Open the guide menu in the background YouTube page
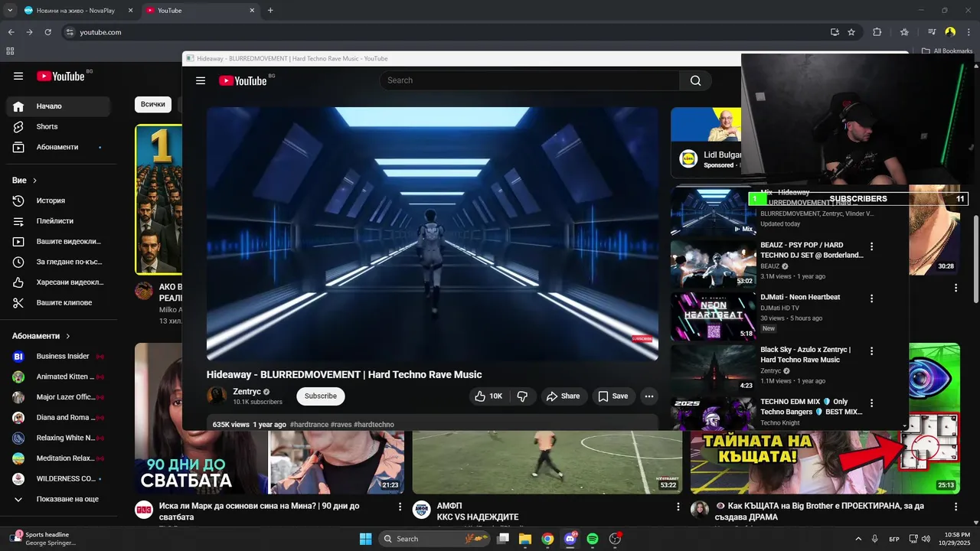The image size is (980, 551). point(18,76)
